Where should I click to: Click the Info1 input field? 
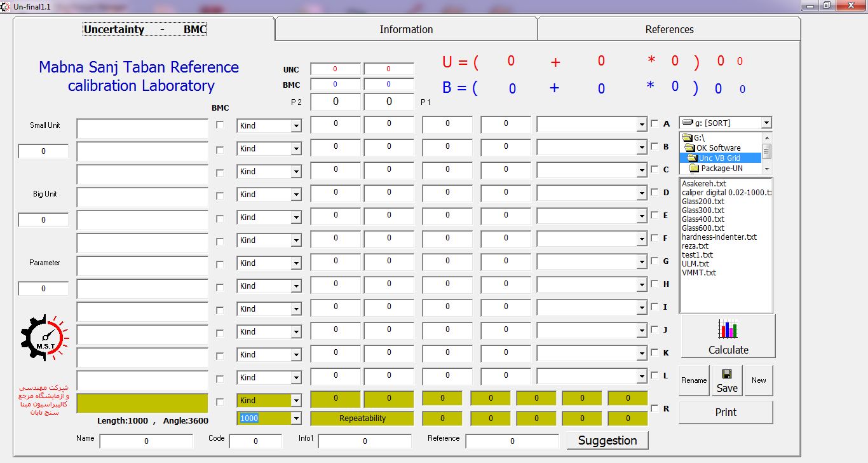365,441
